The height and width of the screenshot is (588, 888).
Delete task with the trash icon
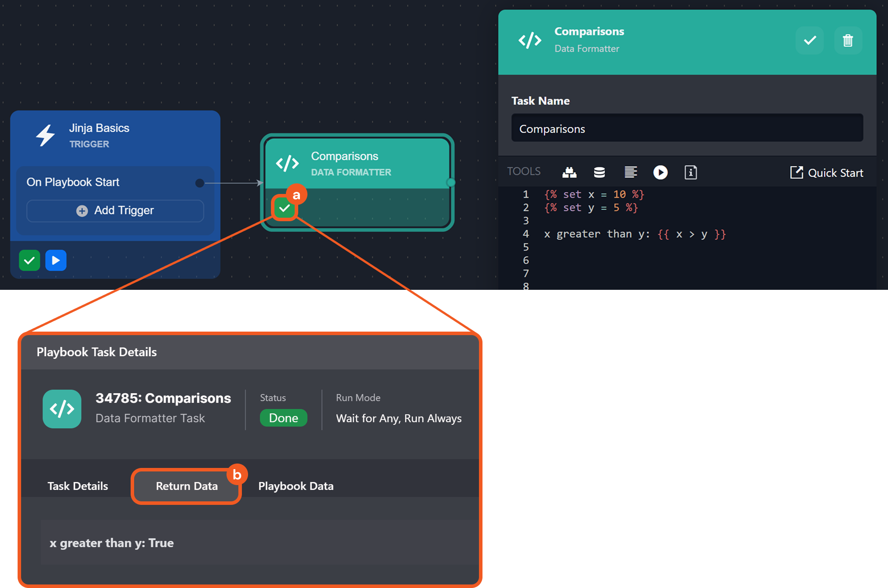(848, 40)
